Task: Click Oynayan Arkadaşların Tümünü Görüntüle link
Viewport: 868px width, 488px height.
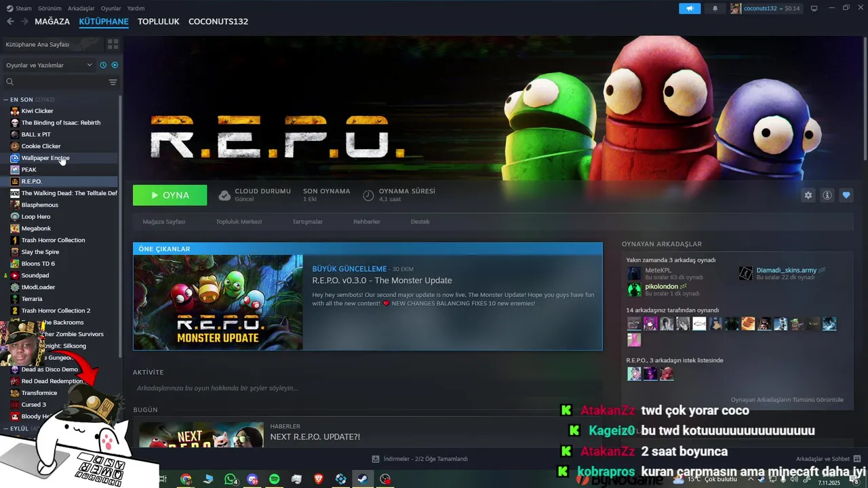Action: click(787, 400)
